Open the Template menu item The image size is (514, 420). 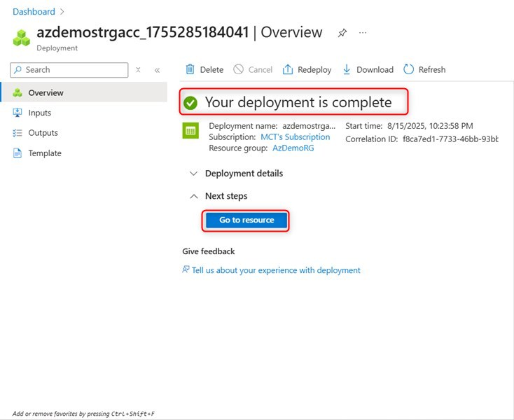click(x=84, y=153)
